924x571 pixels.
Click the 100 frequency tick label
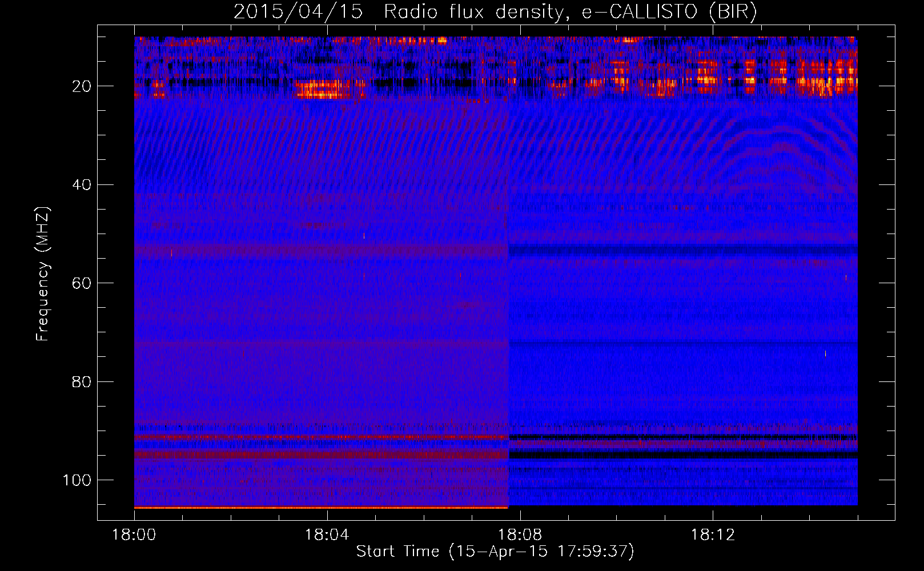click(77, 480)
